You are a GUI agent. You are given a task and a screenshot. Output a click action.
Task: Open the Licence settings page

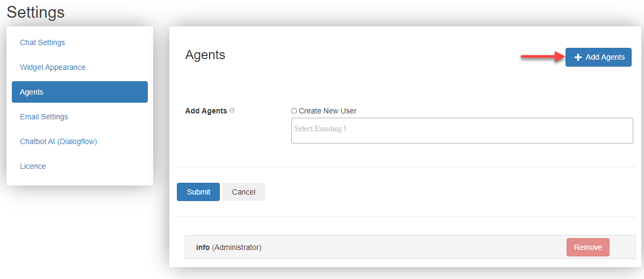[33, 166]
